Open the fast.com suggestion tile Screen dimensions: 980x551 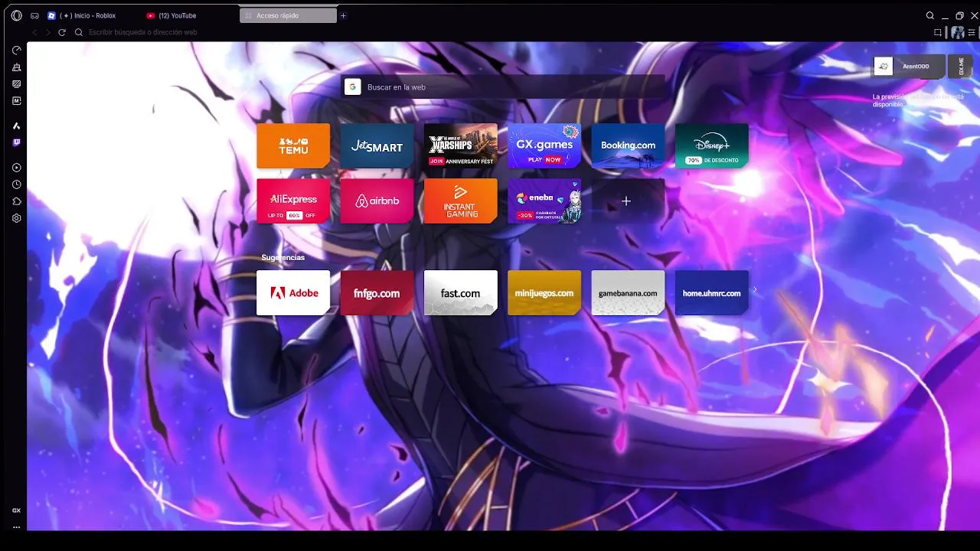coord(460,292)
